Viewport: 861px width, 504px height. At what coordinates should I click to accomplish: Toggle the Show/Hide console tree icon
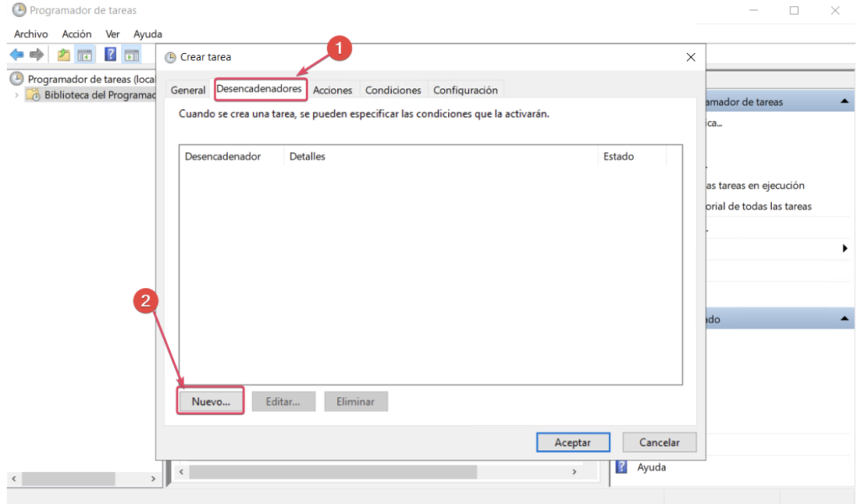tap(84, 55)
